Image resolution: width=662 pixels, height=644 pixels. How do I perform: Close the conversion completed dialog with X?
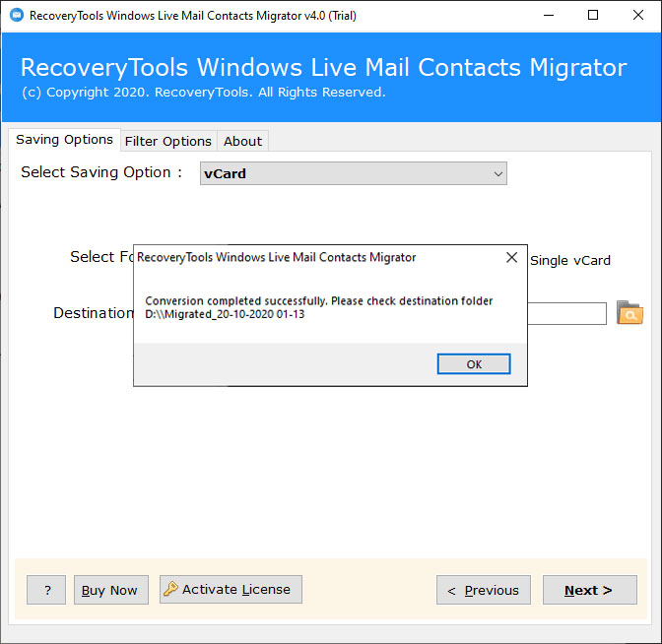511,257
